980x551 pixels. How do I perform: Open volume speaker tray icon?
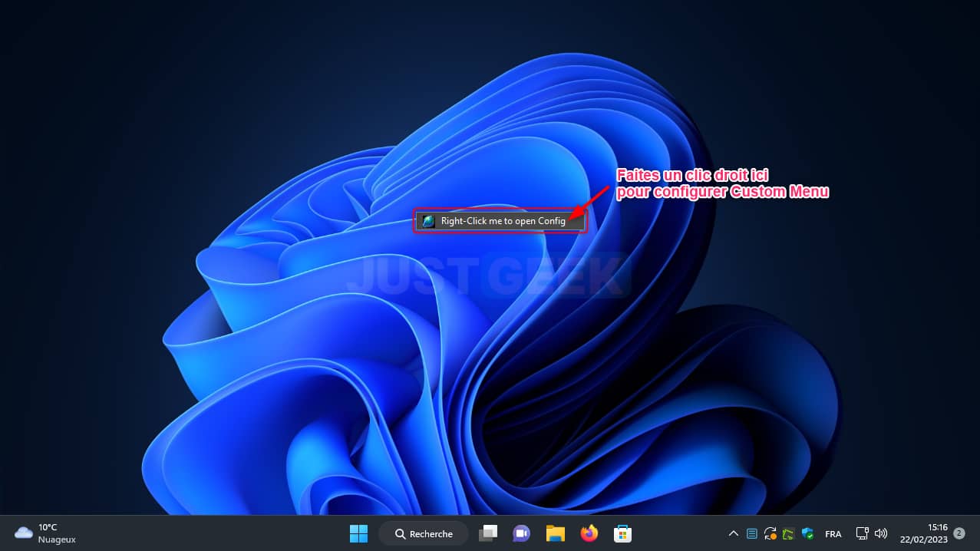pos(881,533)
